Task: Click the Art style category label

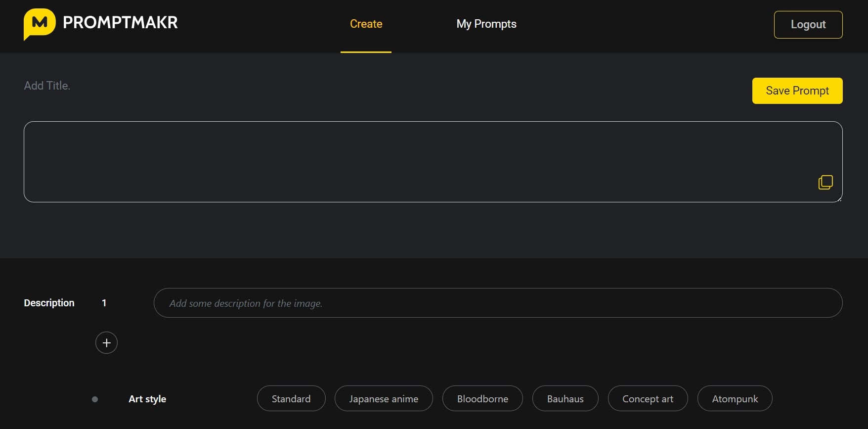Action: pos(147,399)
